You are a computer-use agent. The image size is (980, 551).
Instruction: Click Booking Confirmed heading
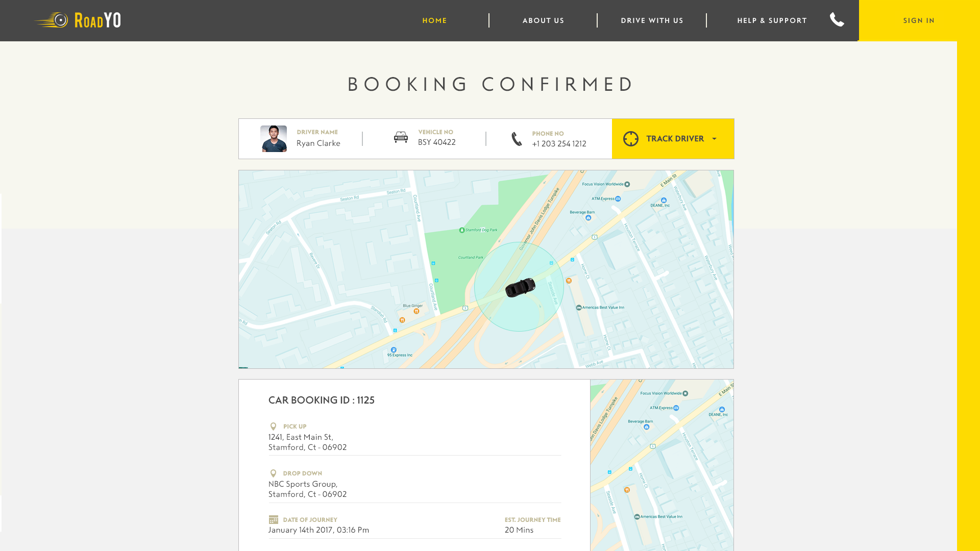pyautogui.click(x=490, y=84)
